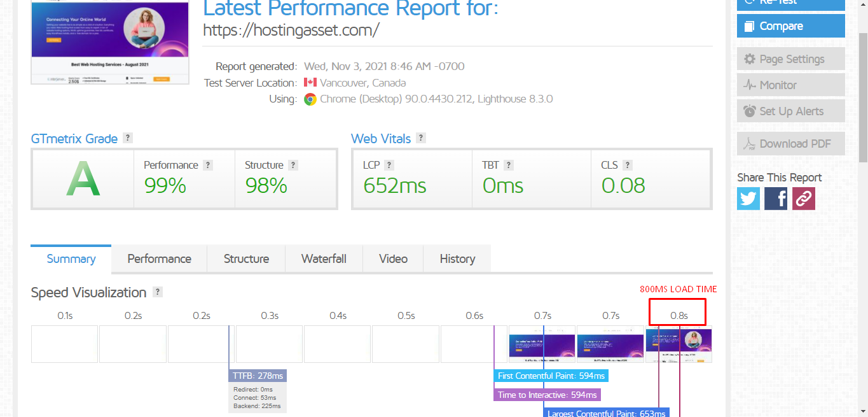Click the TTFB: 278ms marker label
Screen dimensions: 868x417
click(258, 375)
